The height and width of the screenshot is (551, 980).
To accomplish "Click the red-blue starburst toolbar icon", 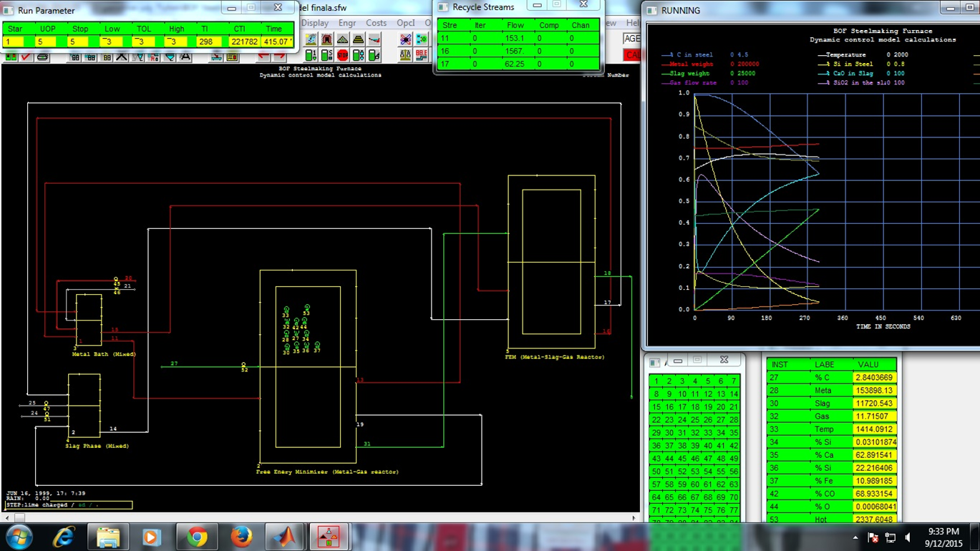I will tap(405, 39).
